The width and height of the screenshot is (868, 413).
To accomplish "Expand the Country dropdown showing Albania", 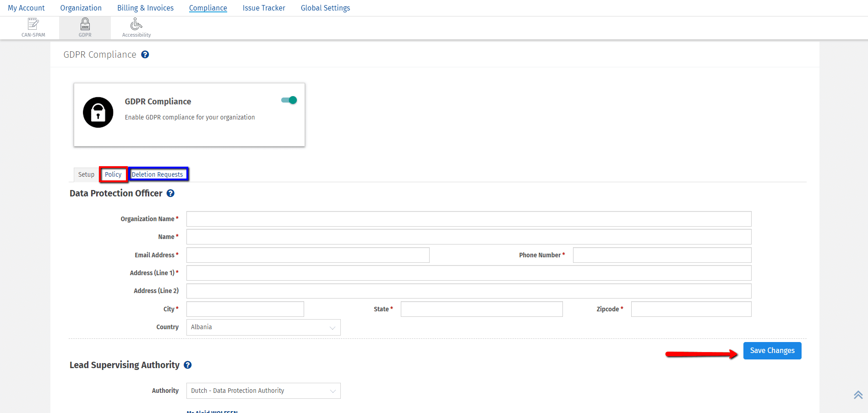I will 263,327.
